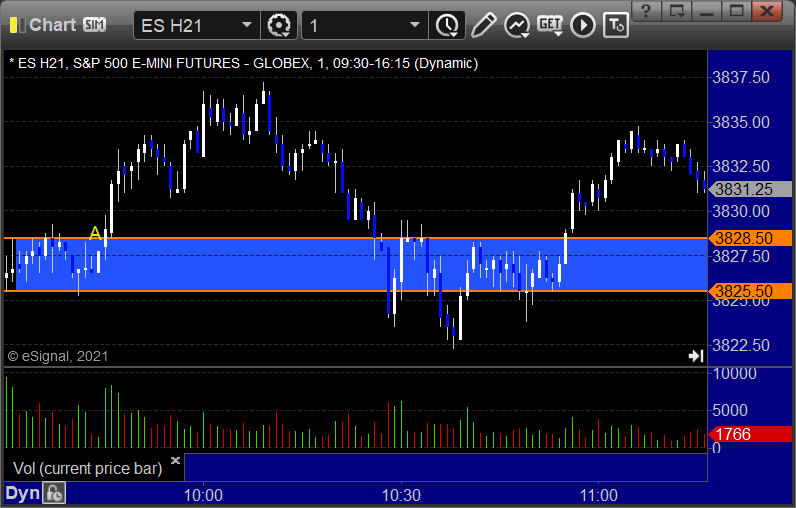Click the Vol (current price bar) label
The width and height of the screenshot is (796, 508).
(87, 468)
